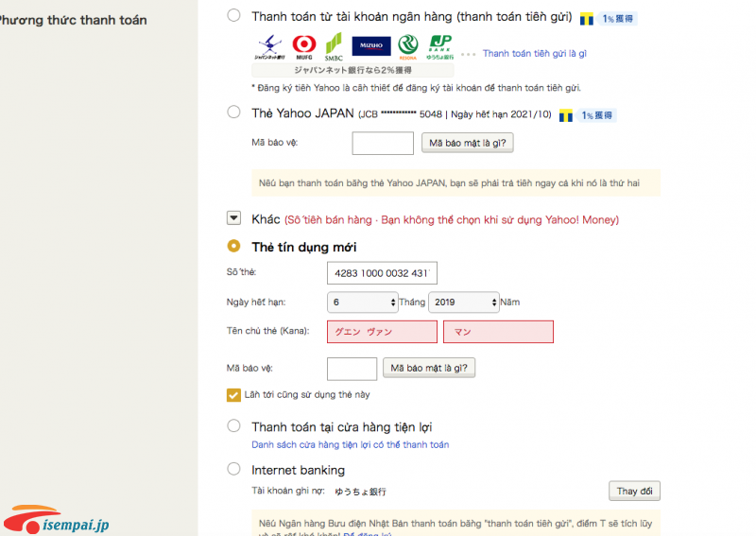Viewport: 756px width, 536px height.
Task: Toggle 'Lần tới cũng sử dụng thẻ này' checkbox
Action: point(233,395)
